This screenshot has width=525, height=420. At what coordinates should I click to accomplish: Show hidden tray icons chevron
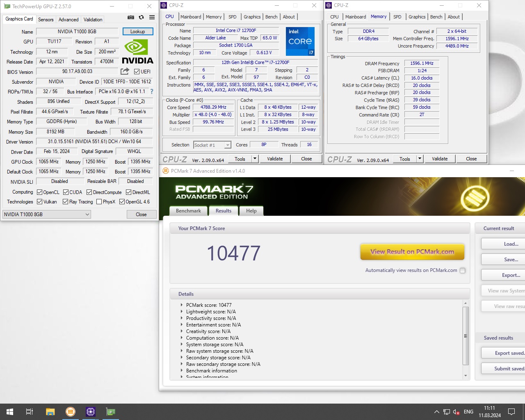coord(436,412)
